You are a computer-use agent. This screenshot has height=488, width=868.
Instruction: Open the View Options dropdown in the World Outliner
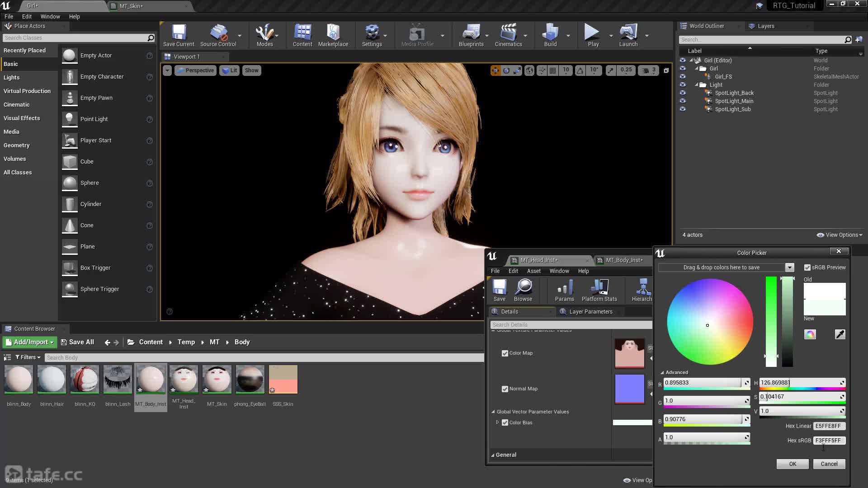[x=840, y=235]
